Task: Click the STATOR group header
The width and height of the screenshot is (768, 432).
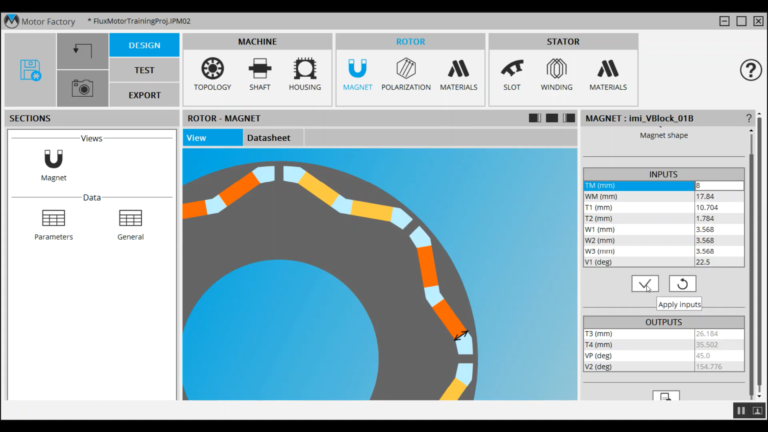Action: [x=563, y=42]
